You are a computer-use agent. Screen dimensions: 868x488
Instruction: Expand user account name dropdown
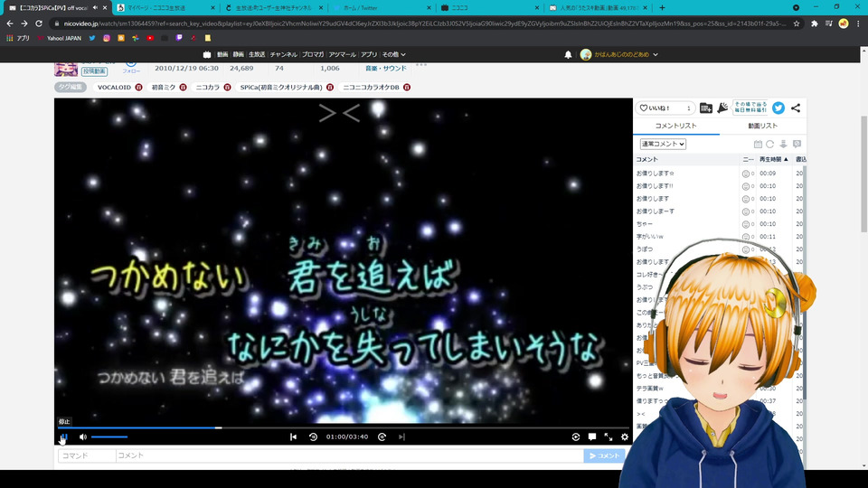pyautogui.click(x=626, y=55)
